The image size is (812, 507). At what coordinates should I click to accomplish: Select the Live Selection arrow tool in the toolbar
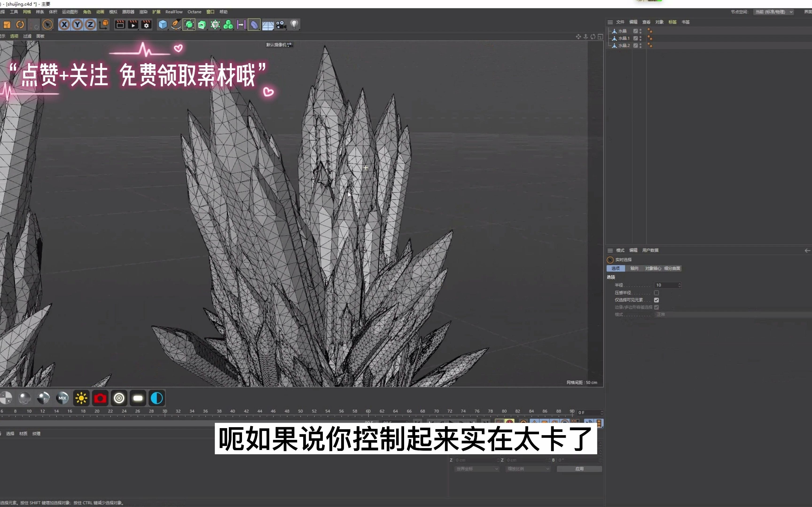[x=48, y=24]
